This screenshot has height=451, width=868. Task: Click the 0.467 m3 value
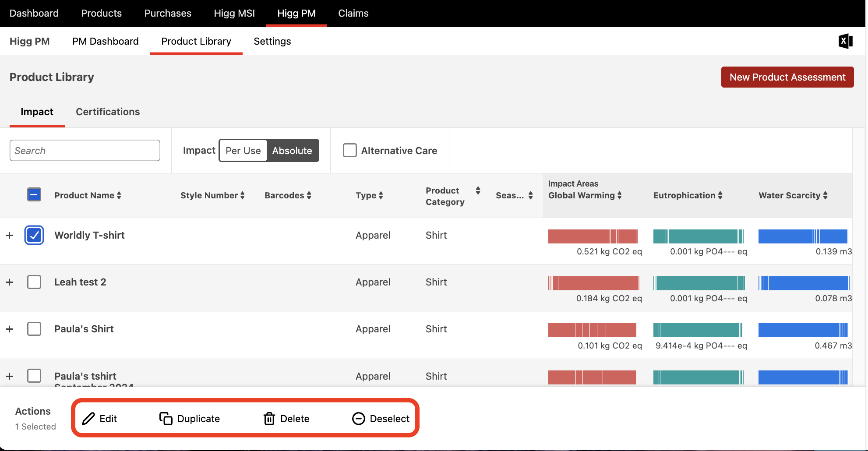point(833,345)
